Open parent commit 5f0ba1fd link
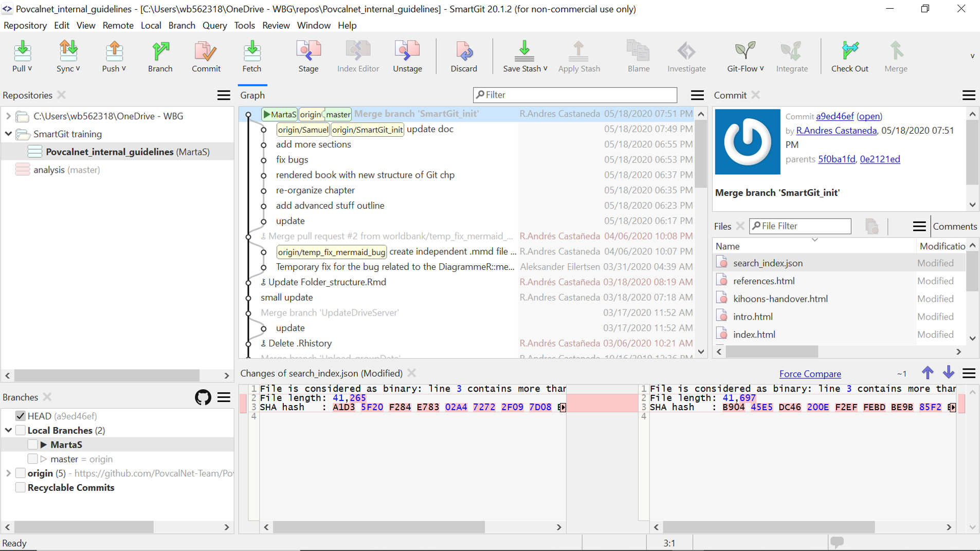Viewport: 980px width, 551px height. tap(837, 159)
